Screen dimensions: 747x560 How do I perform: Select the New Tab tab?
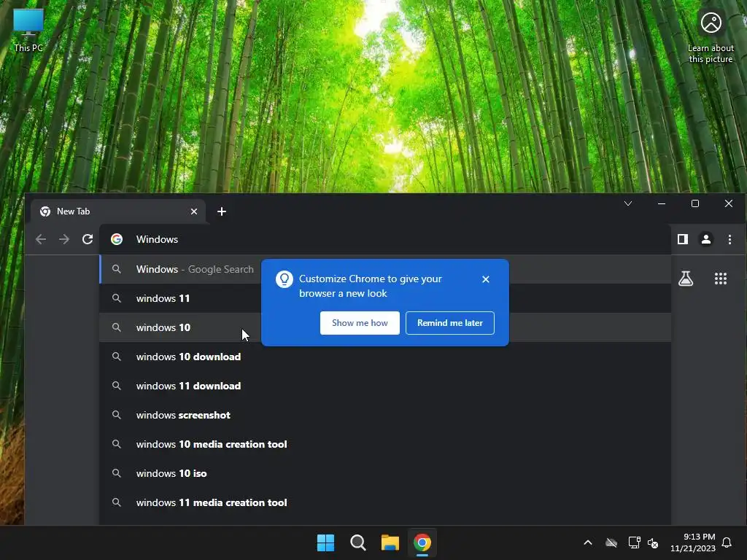click(x=118, y=211)
